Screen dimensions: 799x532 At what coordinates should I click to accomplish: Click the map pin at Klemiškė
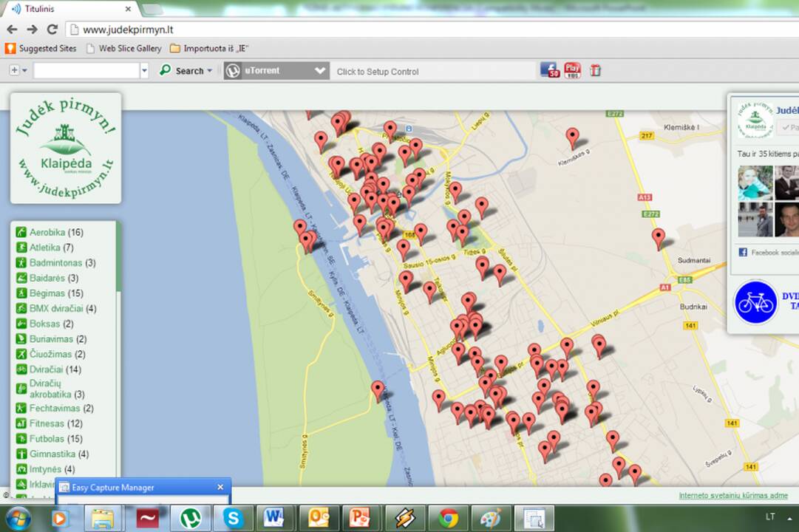[x=573, y=139]
